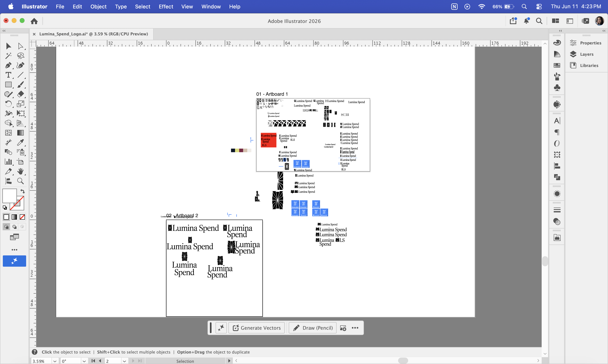Image resolution: width=608 pixels, height=364 pixels.
Task: Open the Object menu
Action: (x=98, y=7)
